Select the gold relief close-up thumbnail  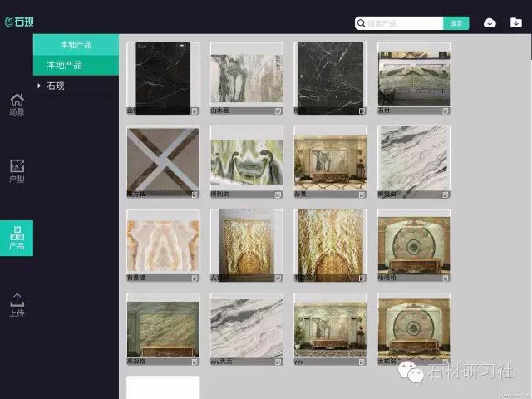[x=330, y=245]
